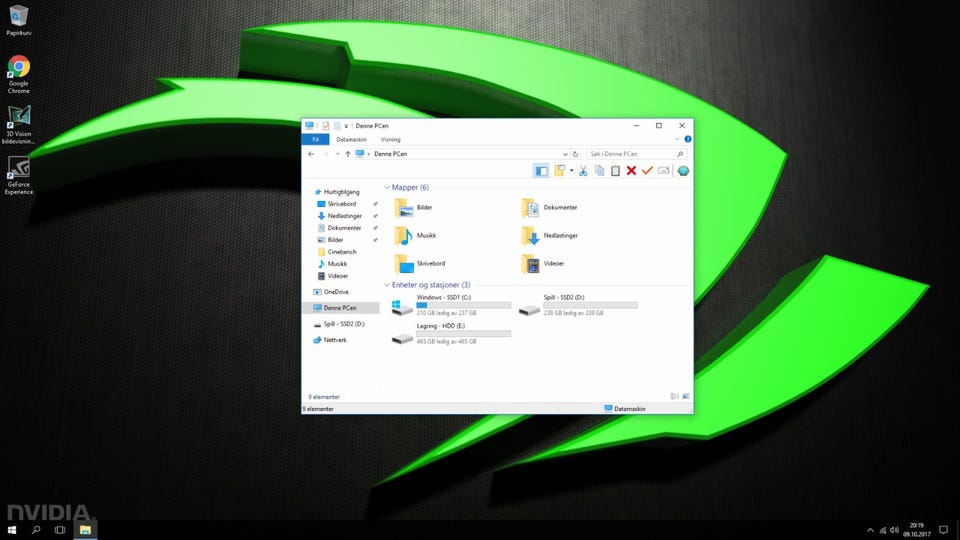Open the Nedlastinger folder in Mapper

coord(549,236)
